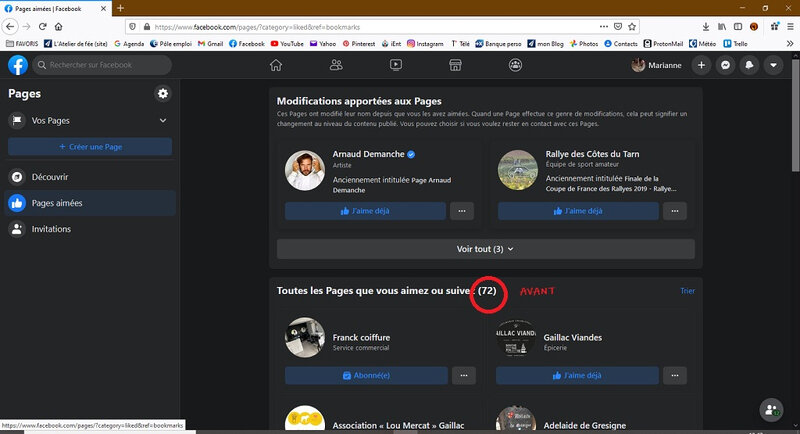This screenshot has width=800, height=434.
Task: Open more options for Rallye des Côtes du Tarn
Action: point(674,211)
